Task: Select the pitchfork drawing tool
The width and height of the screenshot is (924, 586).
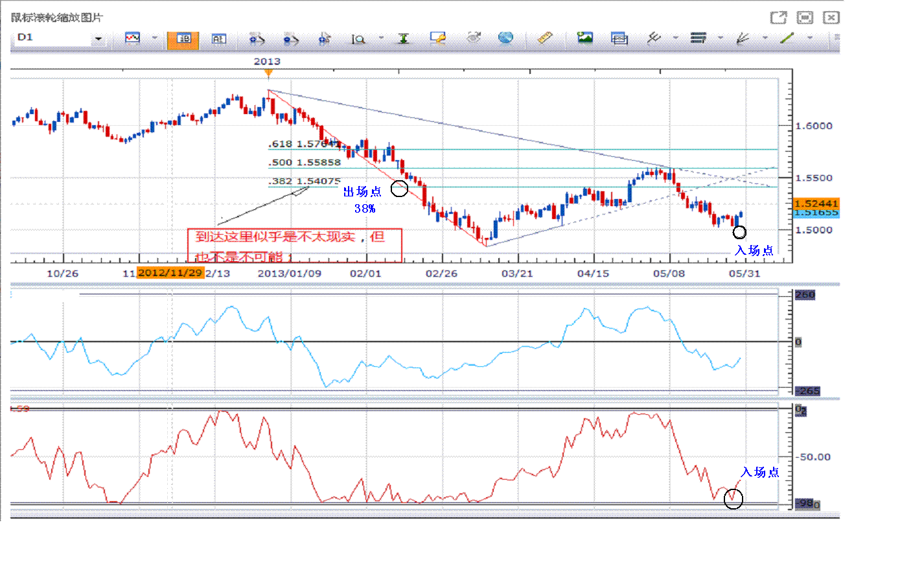Action: pos(654,38)
